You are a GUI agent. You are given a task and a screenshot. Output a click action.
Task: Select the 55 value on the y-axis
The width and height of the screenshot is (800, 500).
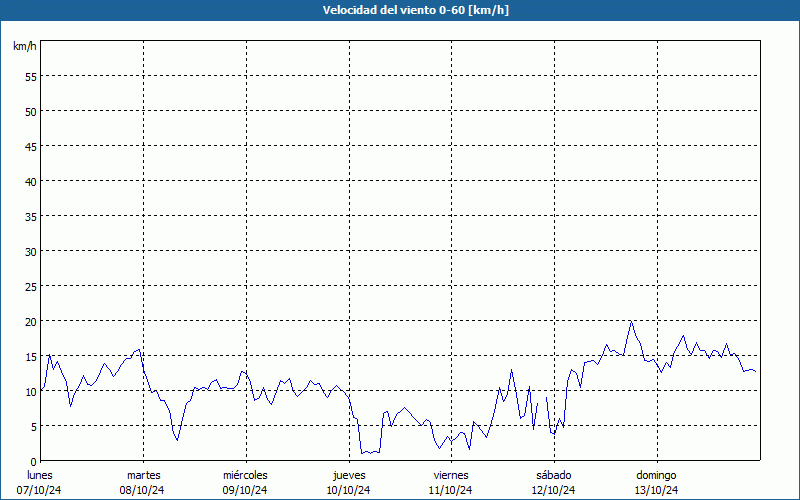point(31,76)
